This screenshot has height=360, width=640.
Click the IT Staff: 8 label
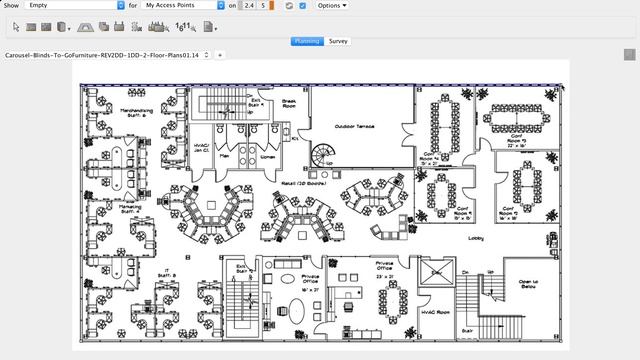click(x=167, y=273)
